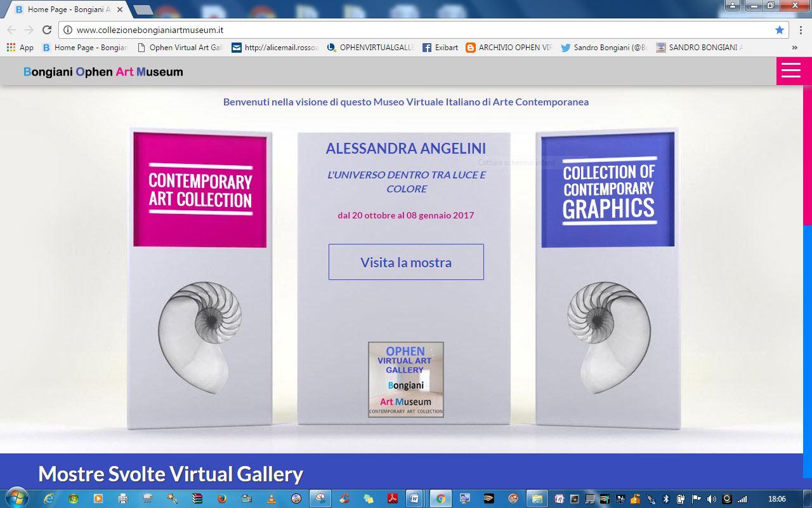Open Chrome's three-dot menu
This screenshot has width=812, height=508.
point(801,30)
